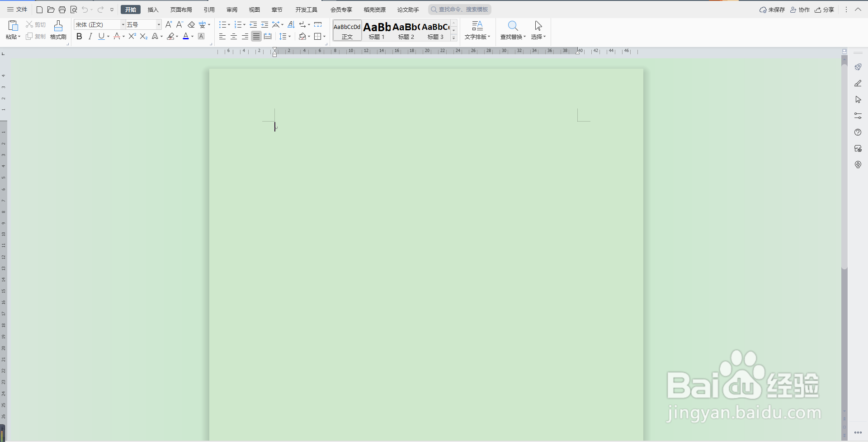Switch to the 插入 (Insert) tab

[153, 9]
